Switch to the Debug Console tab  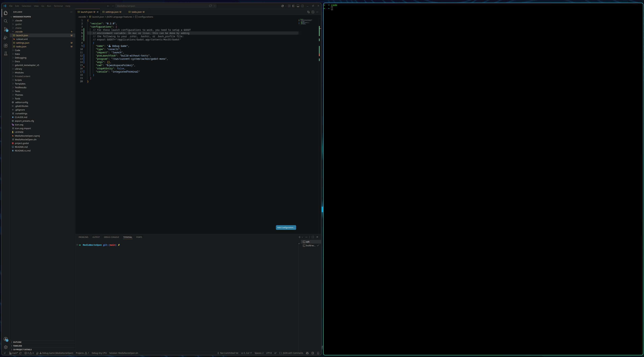pyautogui.click(x=111, y=237)
